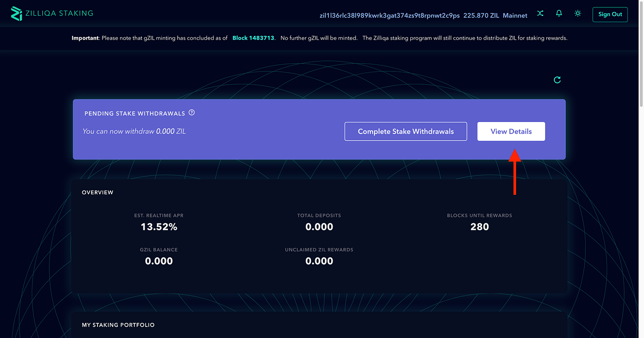The image size is (644, 338).
Task: Open the notifications bell
Action: click(559, 14)
